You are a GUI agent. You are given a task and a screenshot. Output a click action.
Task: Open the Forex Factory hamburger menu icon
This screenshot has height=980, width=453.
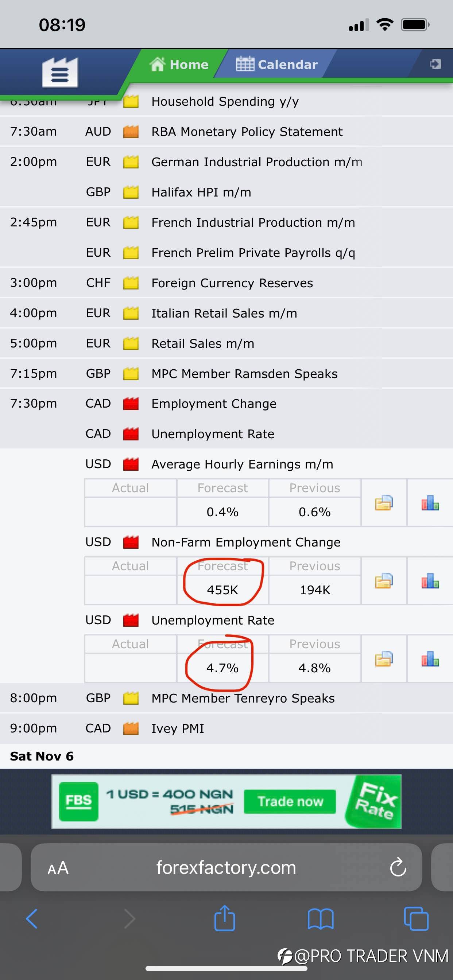click(x=60, y=72)
